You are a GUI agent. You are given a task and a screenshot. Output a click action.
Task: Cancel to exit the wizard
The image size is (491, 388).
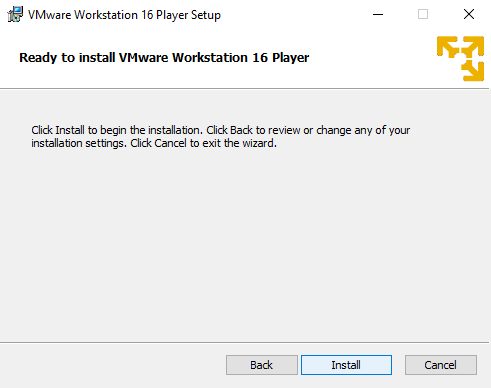(x=441, y=365)
